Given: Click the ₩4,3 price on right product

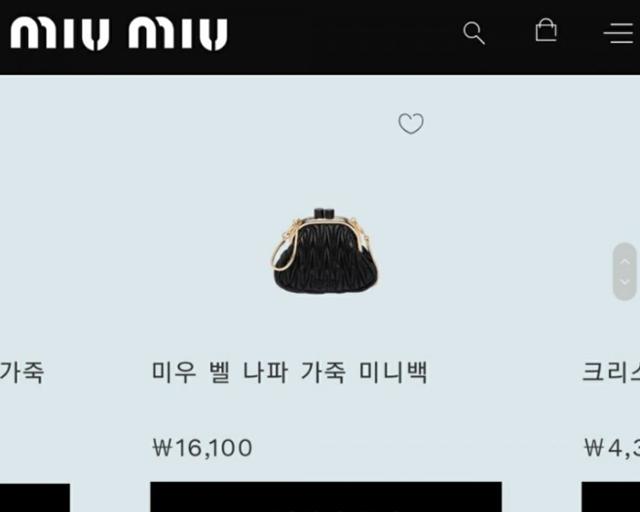Looking at the screenshot, I should click(x=612, y=448).
